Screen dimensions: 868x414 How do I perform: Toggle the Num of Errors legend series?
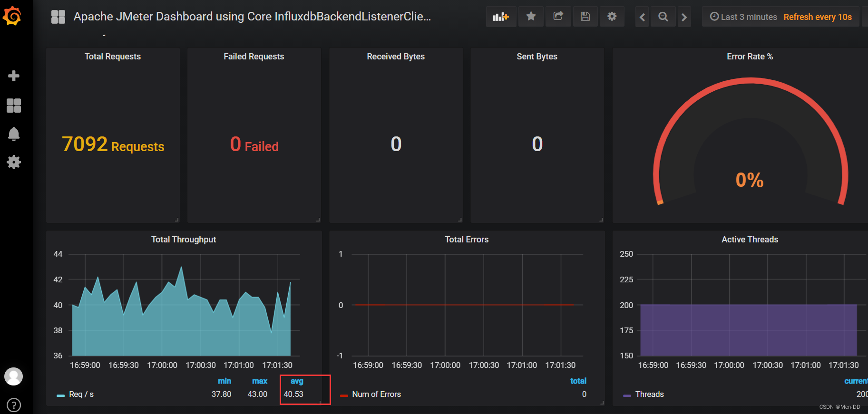coord(376,394)
